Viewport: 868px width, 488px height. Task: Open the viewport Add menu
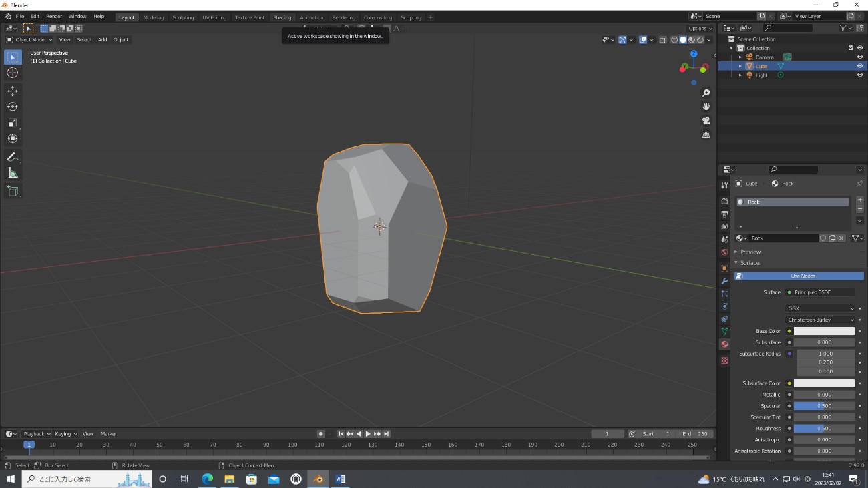click(102, 40)
